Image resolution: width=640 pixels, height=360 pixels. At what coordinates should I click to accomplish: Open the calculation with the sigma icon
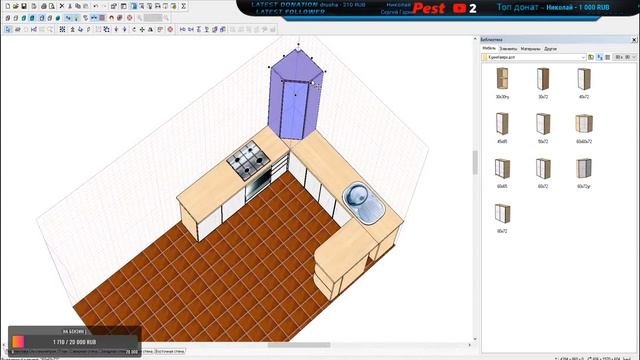coord(184,6)
